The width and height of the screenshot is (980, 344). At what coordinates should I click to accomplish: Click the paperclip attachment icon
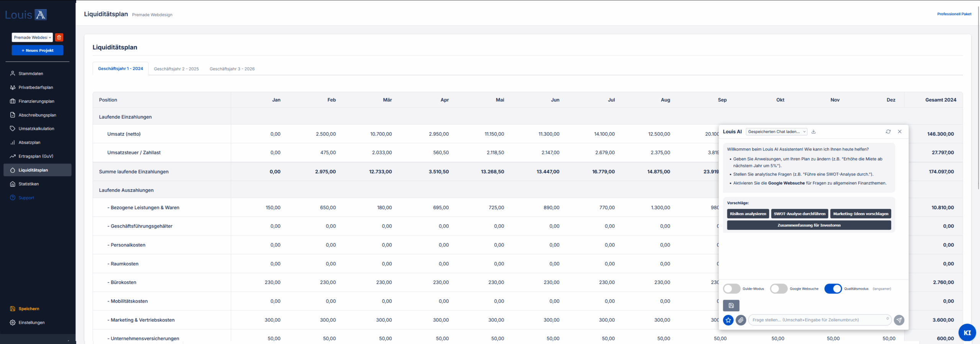point(741,320)
